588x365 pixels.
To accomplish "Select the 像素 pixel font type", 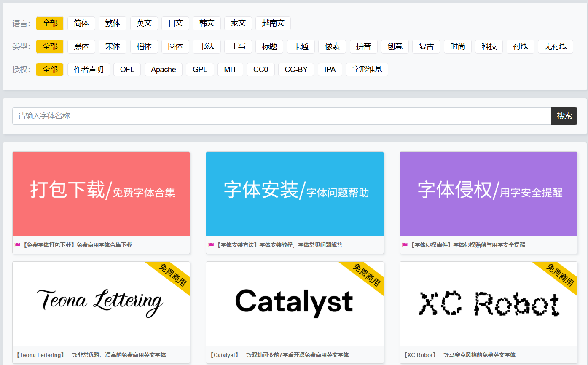I will point(332,46).
